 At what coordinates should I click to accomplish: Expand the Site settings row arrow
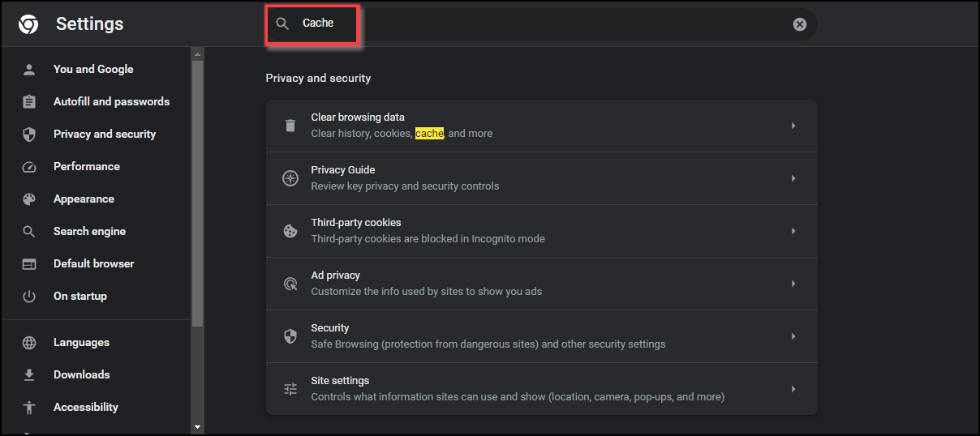[793, 389]
